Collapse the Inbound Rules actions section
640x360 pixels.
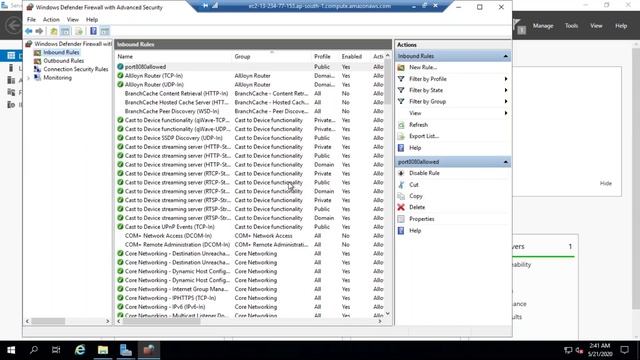(506, 56)
